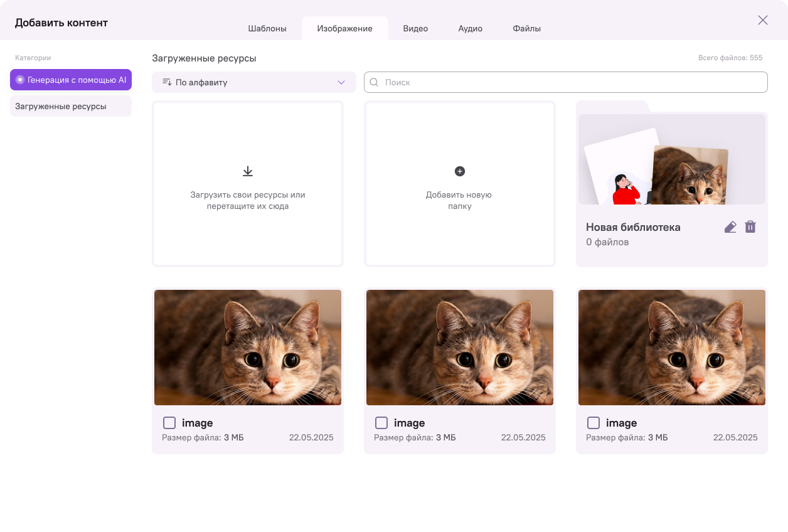Viewport: 788px width, 532px height.
Task: Select the Изображение tab
Action: pyautogui.click(x=345, y=28)
